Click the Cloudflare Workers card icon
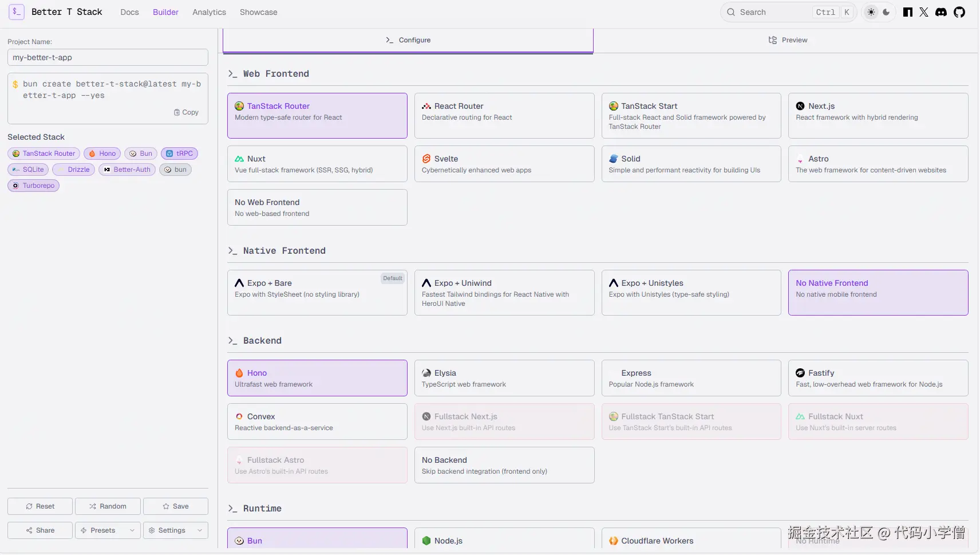This screenshot has width=980, height=555. tap(614, 541)
